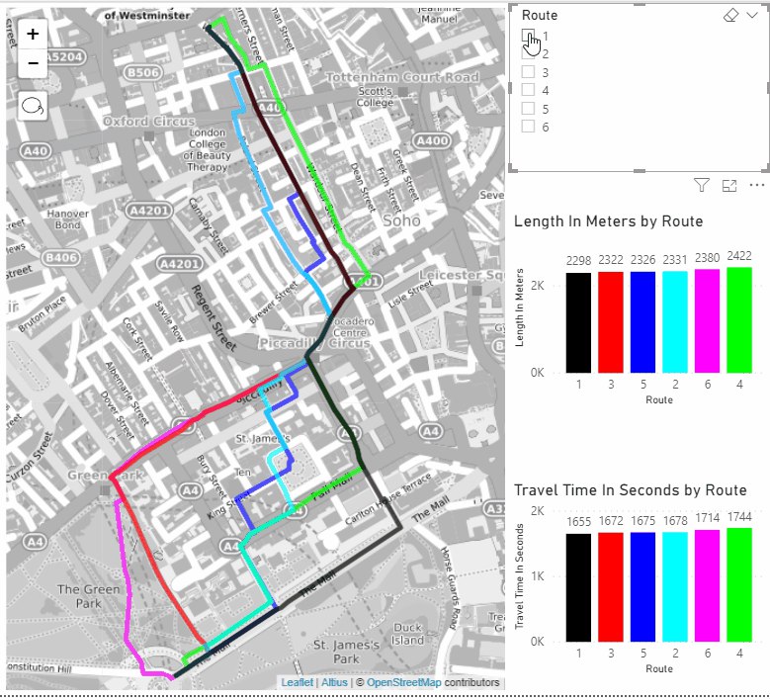Open the Altius attribution link
Image resolution: width=770 pixels, height=700 pixels.
(334, 682)
